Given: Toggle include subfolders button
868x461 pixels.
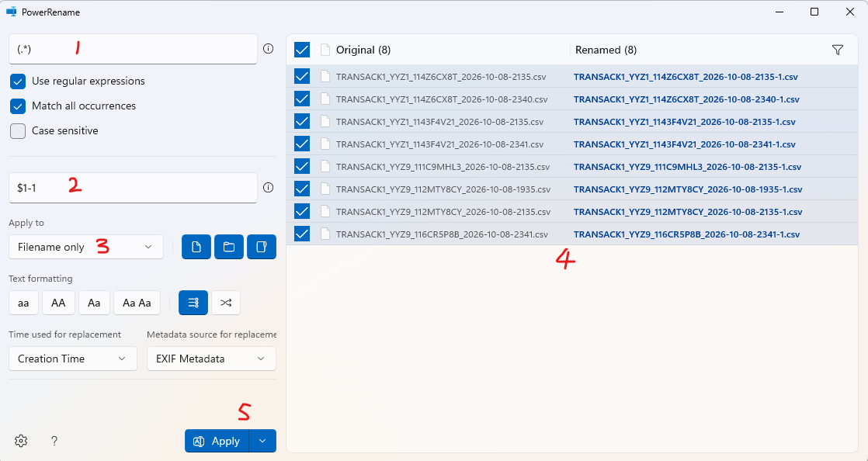Looking at the screenshot, I should 262,247.
